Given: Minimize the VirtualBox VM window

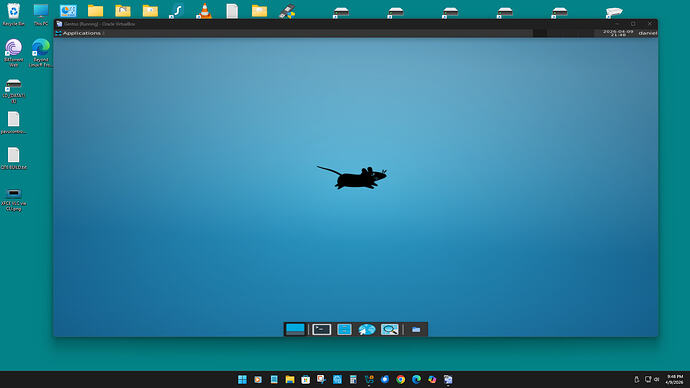Looking at the screenshot, I should 617,24.
